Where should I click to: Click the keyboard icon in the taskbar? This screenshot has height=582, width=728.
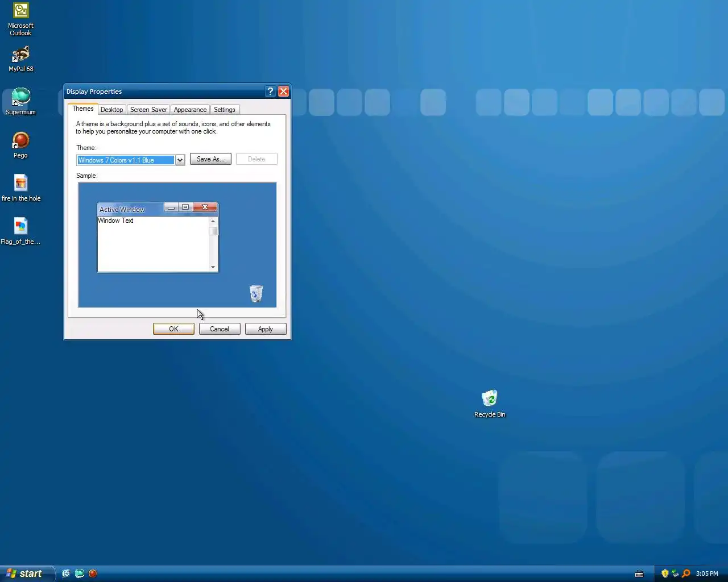(x=639, y=573)
